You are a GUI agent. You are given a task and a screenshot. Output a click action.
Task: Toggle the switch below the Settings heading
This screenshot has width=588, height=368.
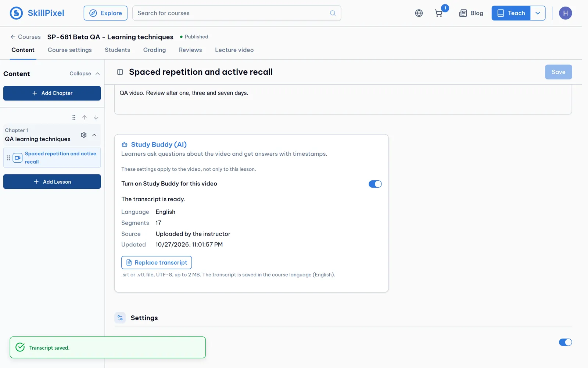coord(565,342)
